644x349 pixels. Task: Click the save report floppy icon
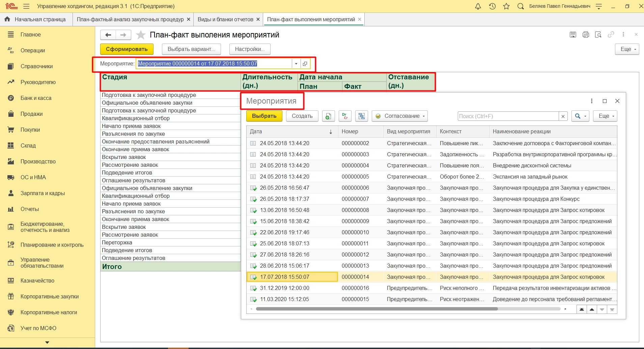click(x=573, y=35)
